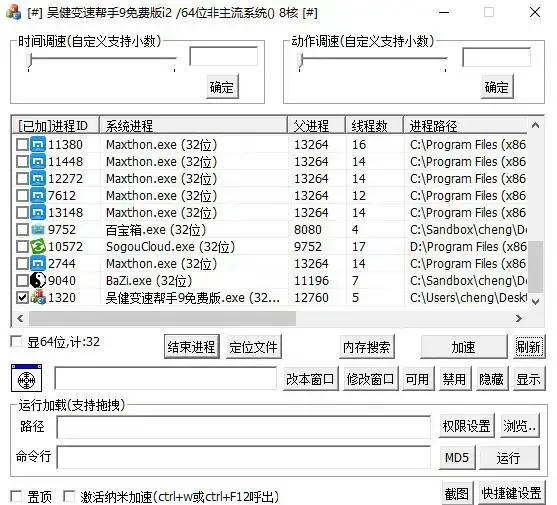Sort by the 系统进程 column header
This screenshot has height=505, width=557.
pos(194,126)
